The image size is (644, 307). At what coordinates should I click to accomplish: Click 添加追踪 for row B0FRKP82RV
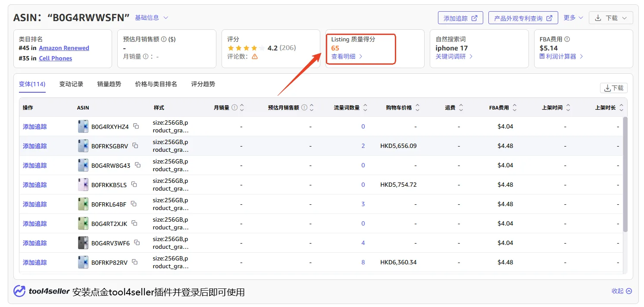35,262
